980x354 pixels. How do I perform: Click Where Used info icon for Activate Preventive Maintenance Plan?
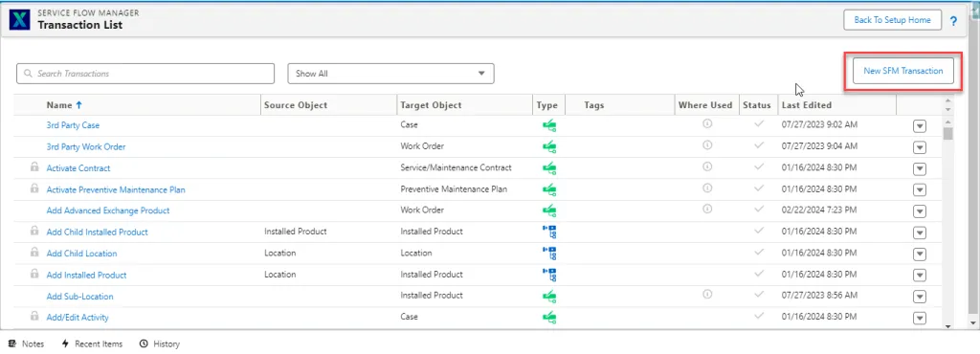[707, 188]
